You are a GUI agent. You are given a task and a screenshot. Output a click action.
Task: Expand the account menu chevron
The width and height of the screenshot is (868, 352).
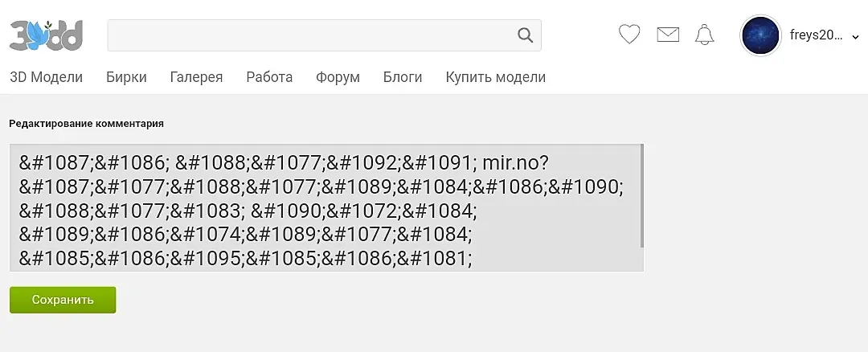(x=855, y=36)
